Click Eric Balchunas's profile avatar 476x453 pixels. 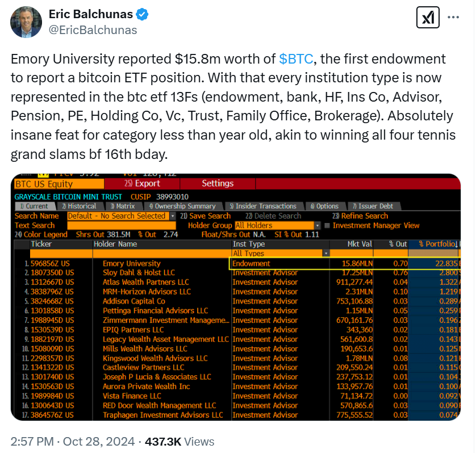(26, 22)
